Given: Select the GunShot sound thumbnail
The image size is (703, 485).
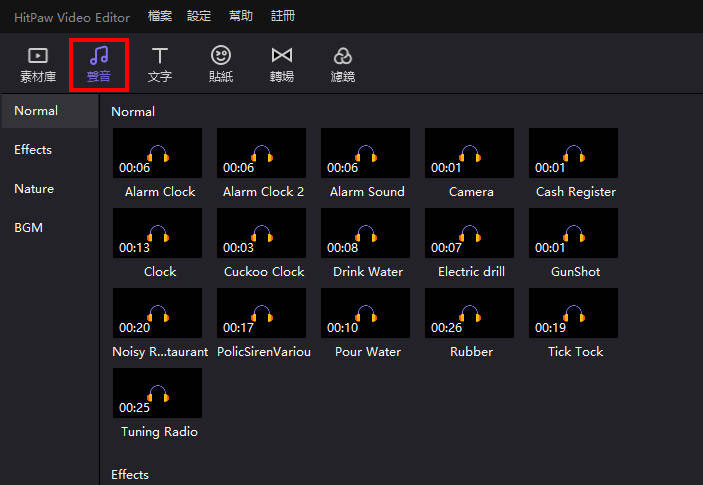Looking at the screenshot, I should [573, 233].
